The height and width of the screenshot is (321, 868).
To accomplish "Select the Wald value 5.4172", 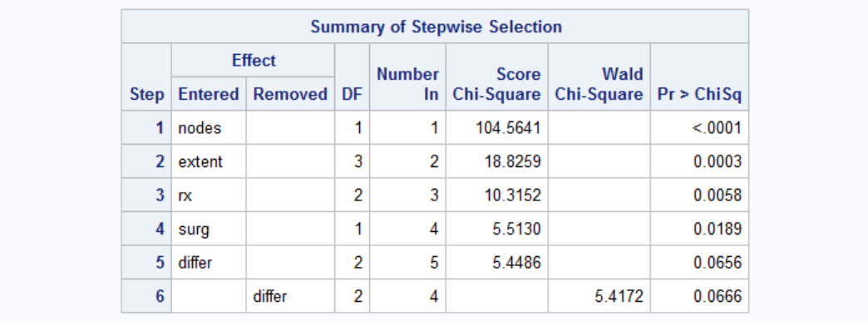I will [599, 296].
